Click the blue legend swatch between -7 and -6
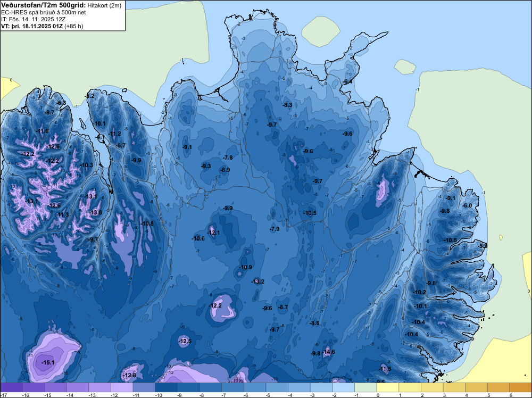The height and width of the screenshot is (398, 532). tap(233, 387)
